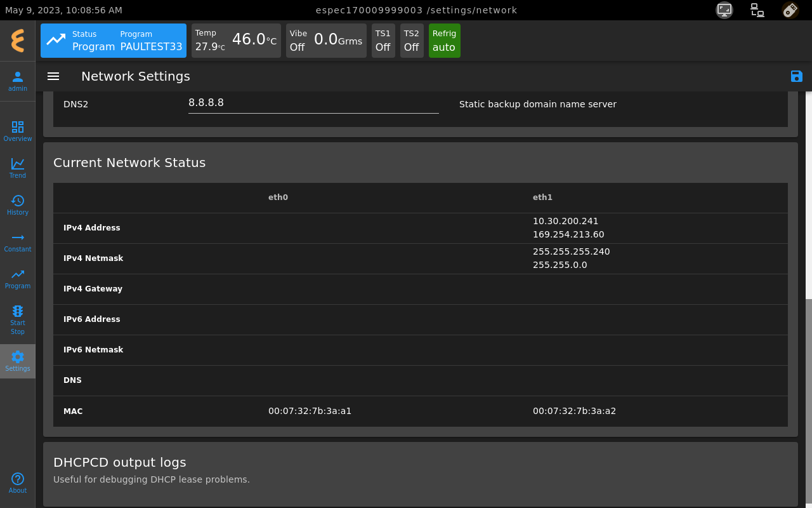Click the IPv6 Netmask row label
This screenshot has height=508, width=812.
pyautogui.click(x=93, y=350)
